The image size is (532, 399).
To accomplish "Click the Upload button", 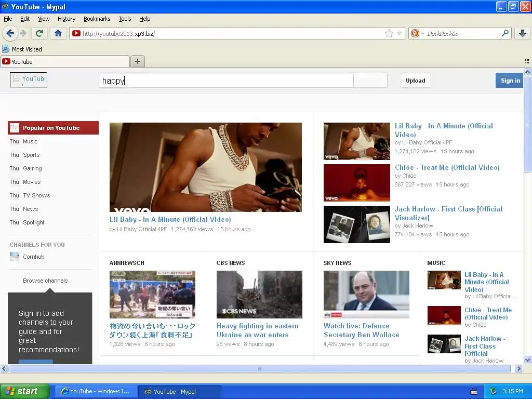I will point(415,81).
